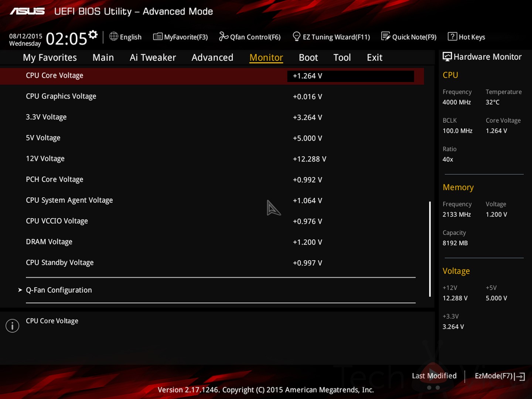The height and width of the screenshot is (399, 532).
Task: Expand the Q-Fan Configuration arrow
Action: pyautogui.click(x=20, y=290)
